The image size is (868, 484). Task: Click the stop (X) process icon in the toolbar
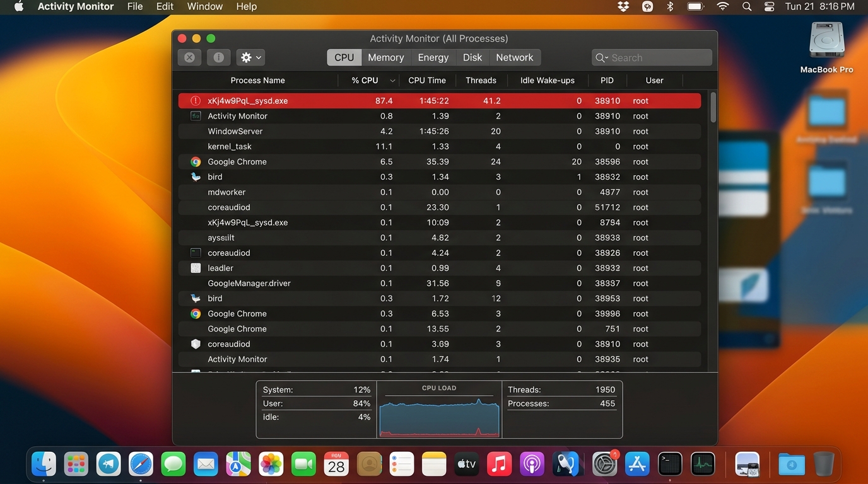pyautogui.click(x=189, y=57)
